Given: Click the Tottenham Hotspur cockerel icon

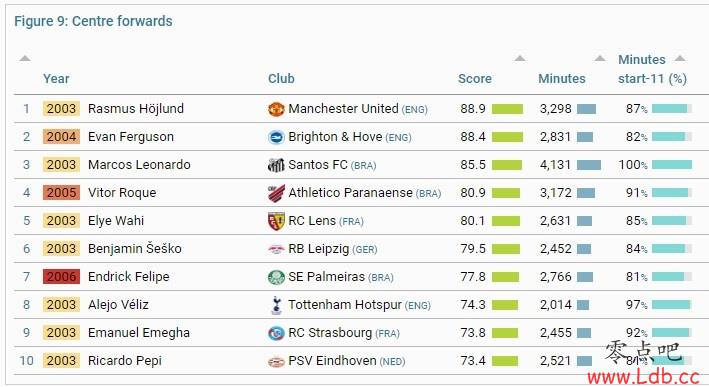Looking at the screenshot, I should click(276, 305).
